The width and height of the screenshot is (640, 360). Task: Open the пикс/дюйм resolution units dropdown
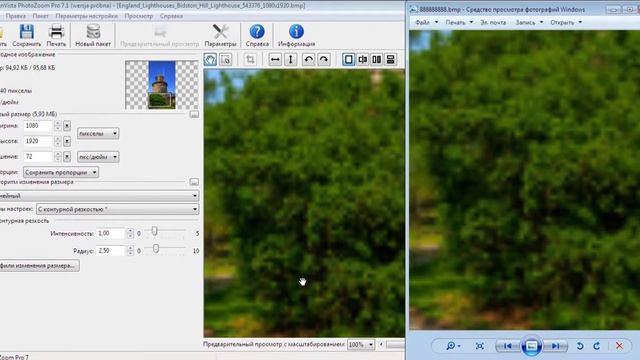point(98,157)
